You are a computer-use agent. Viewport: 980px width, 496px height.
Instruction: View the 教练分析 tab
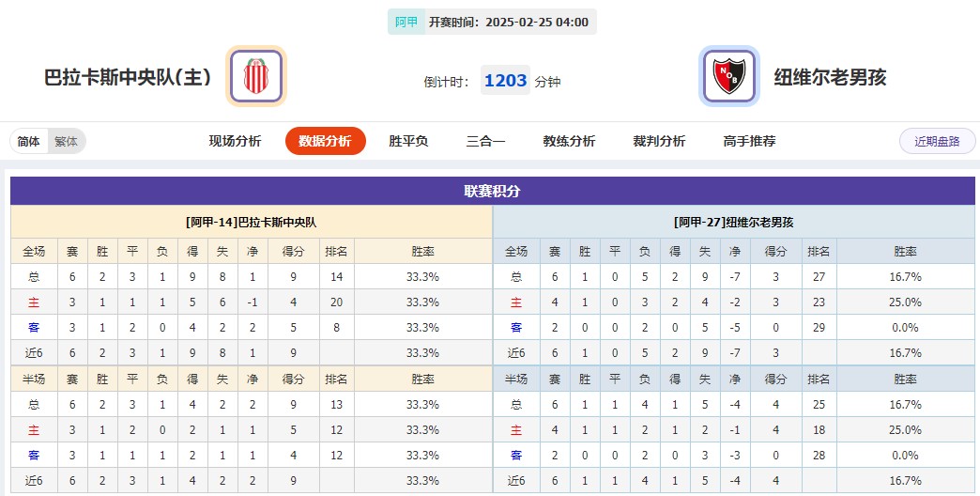click(x=569, y=142)
